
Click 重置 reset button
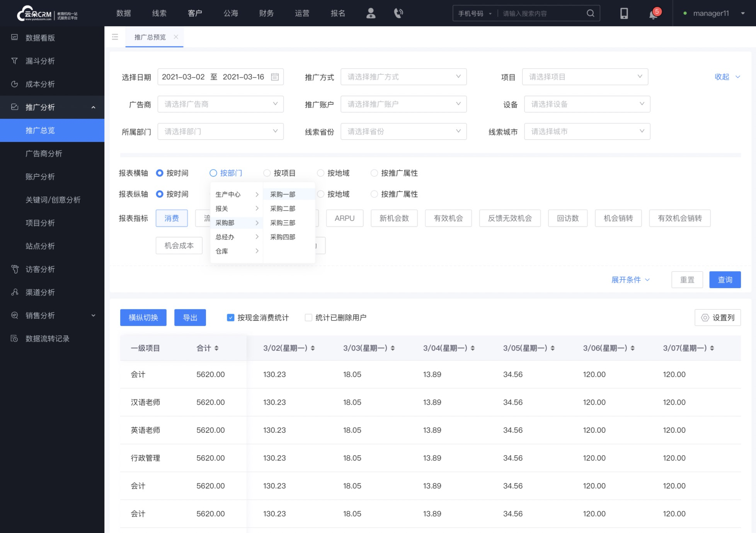click(x=687, y=280)
